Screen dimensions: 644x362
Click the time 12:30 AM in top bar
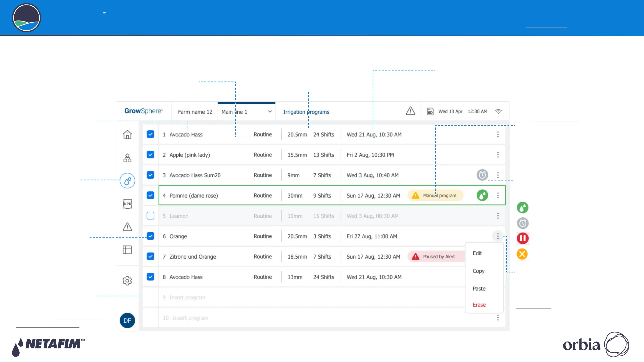click(477, 111)
